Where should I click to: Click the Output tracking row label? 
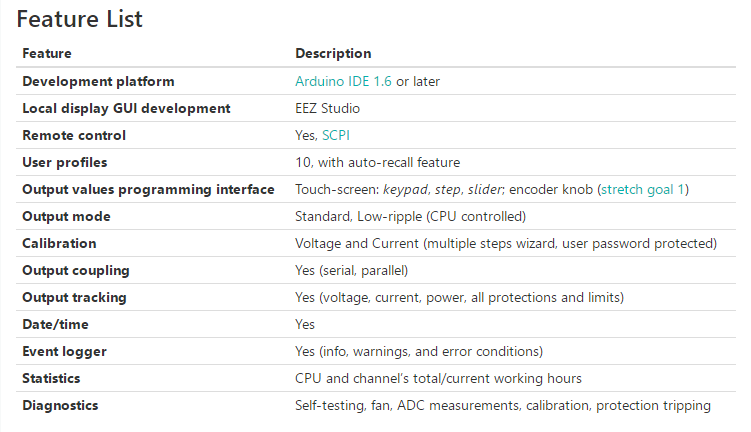click(74, 297)
